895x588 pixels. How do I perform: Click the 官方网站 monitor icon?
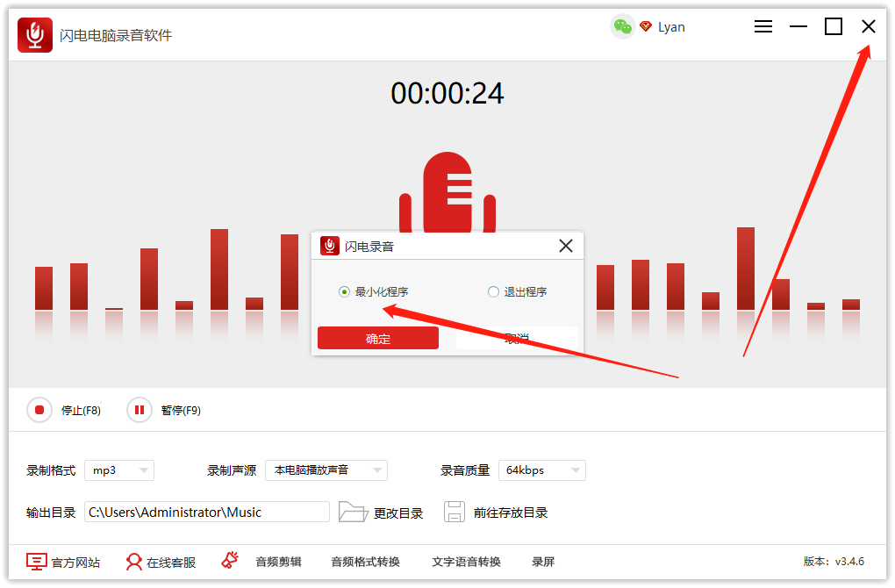(x=37, y=562)
